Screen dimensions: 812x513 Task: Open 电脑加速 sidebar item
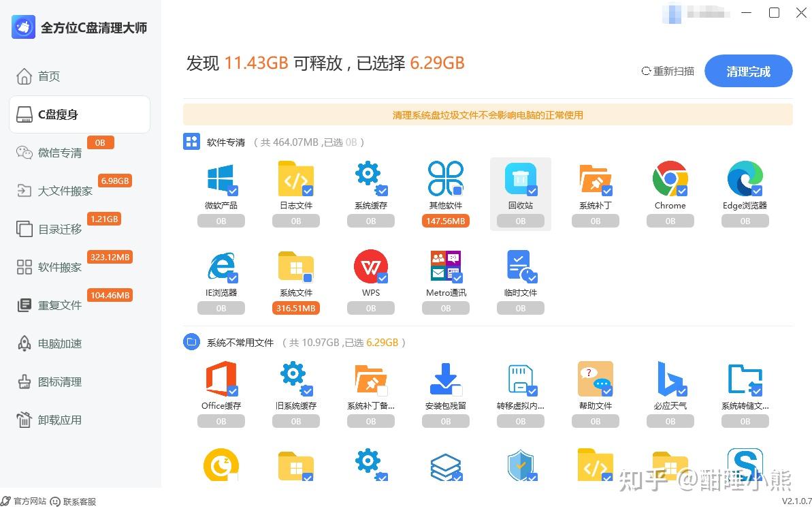coord(49,343)
